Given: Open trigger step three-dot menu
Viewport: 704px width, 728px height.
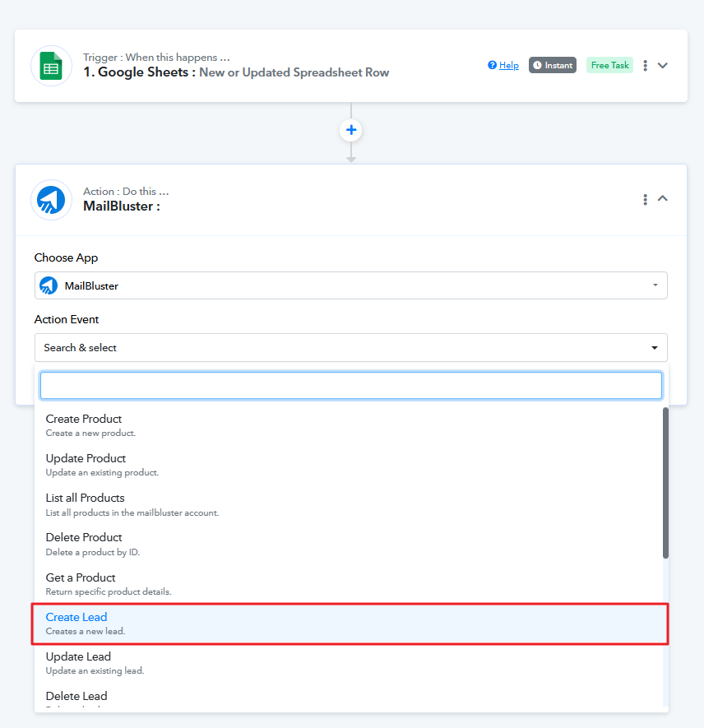Looking at the screenshot, I should pos(646,66).
